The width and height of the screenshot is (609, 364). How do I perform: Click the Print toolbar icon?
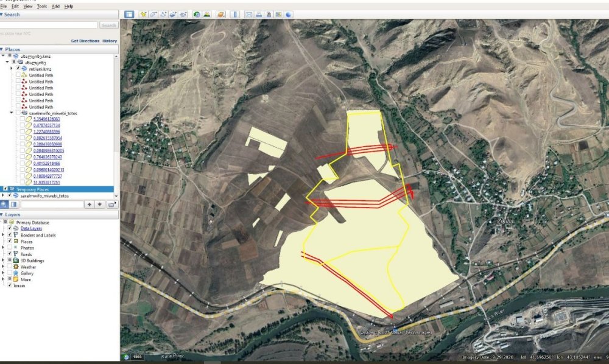pyautogui.click(x=259, y=14)
